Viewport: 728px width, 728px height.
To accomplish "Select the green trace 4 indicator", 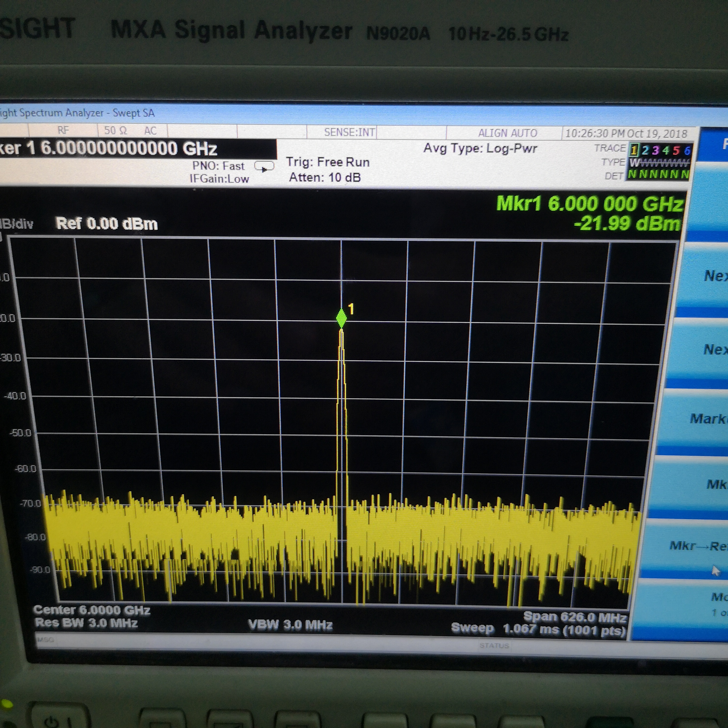I will tap(666, 151).
